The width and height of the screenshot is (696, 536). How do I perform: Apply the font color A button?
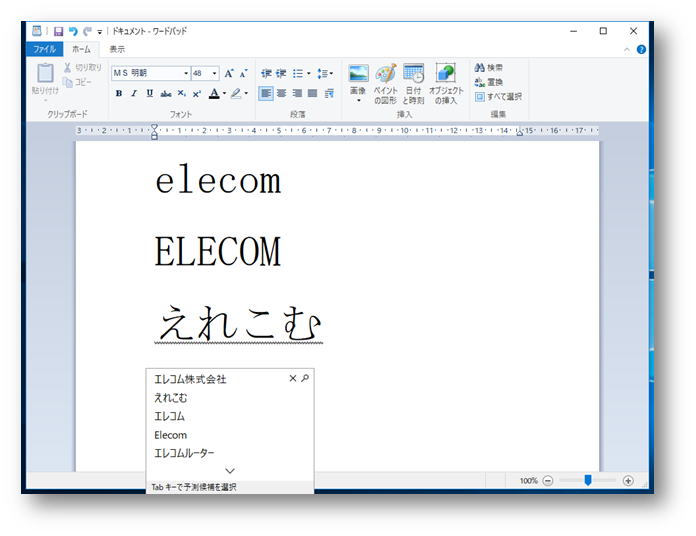tap(214, 93)
